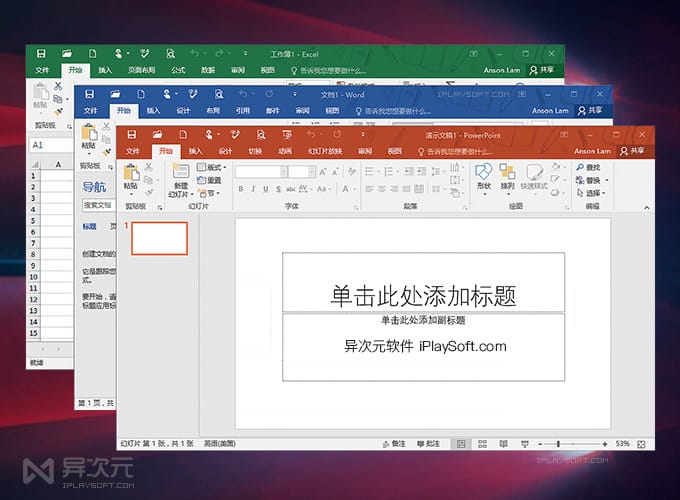Open the Replace (替换) dropdown arrow
The height and width of the screenshot is (500, 680).
(607, 180)
